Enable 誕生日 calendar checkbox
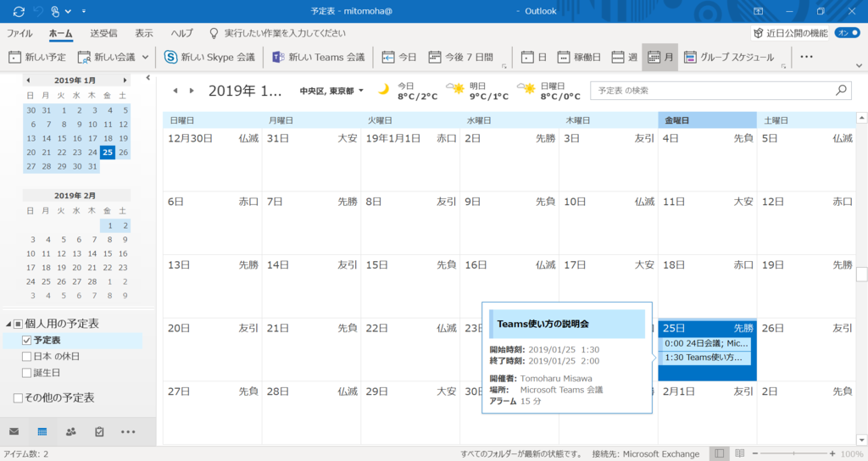Screen dimensions: 868x461 [x=26, y=373]
